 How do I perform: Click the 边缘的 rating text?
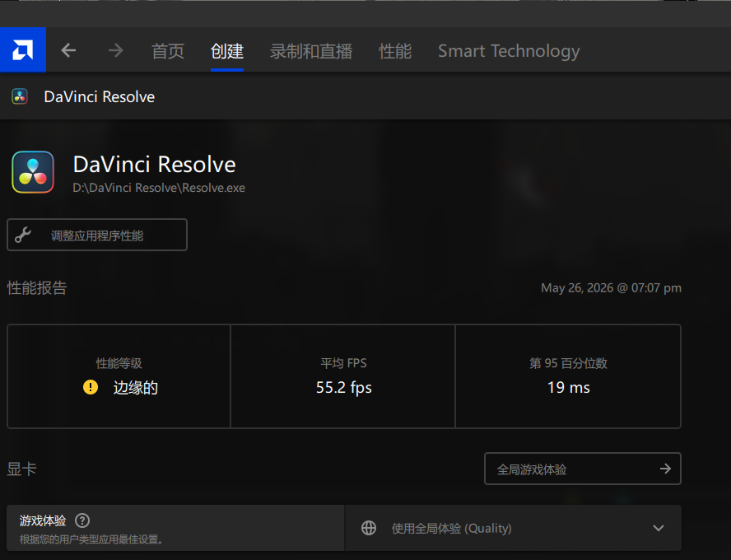pyautogui.click(x=135, y=388)
